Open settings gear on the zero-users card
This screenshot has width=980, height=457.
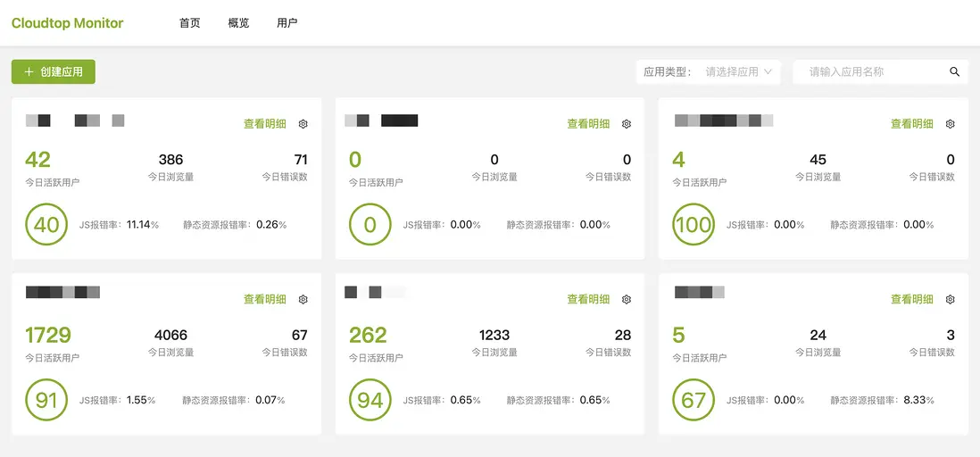click(x=627, y=124)
